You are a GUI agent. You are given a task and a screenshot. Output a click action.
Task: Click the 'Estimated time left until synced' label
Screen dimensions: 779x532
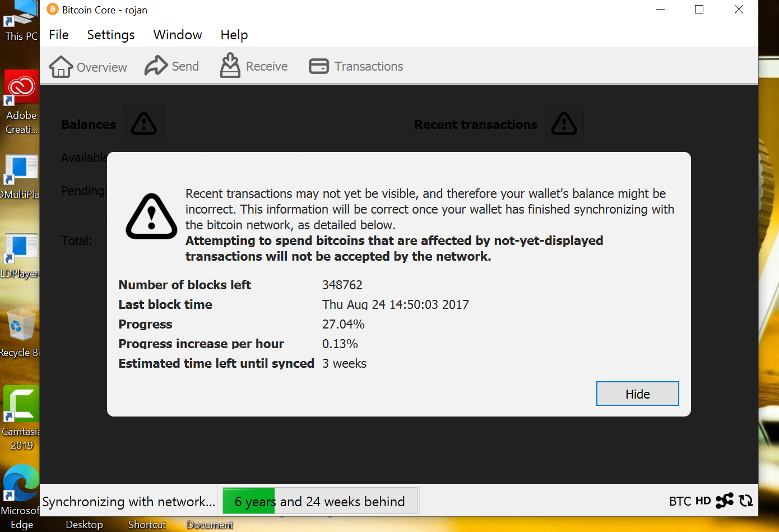click(216, 363)
